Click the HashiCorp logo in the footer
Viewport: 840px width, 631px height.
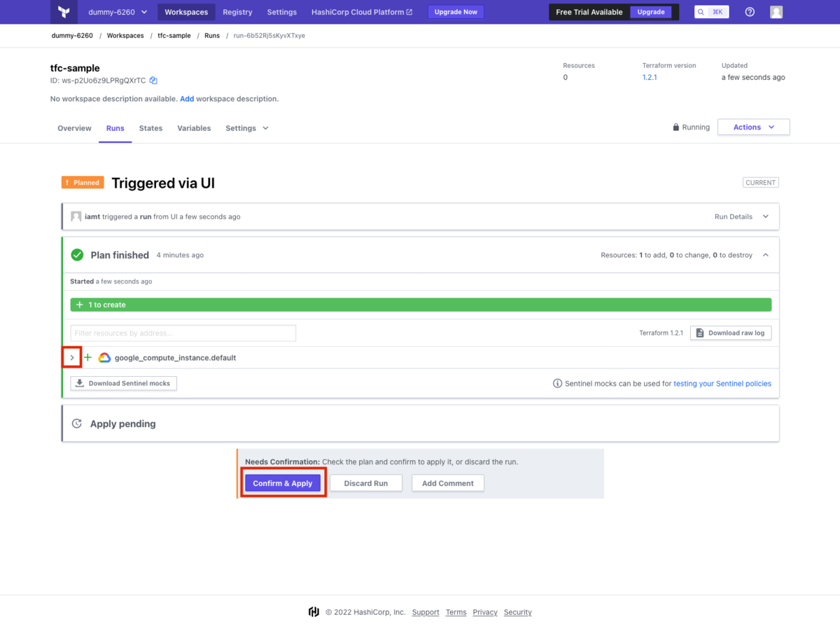pos(314,612)
